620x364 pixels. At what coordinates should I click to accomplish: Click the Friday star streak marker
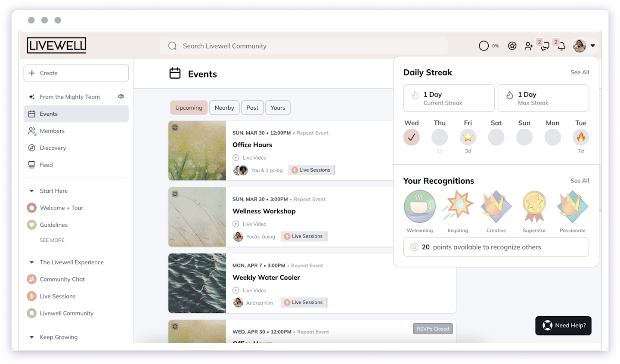click(x=468, y=137)
